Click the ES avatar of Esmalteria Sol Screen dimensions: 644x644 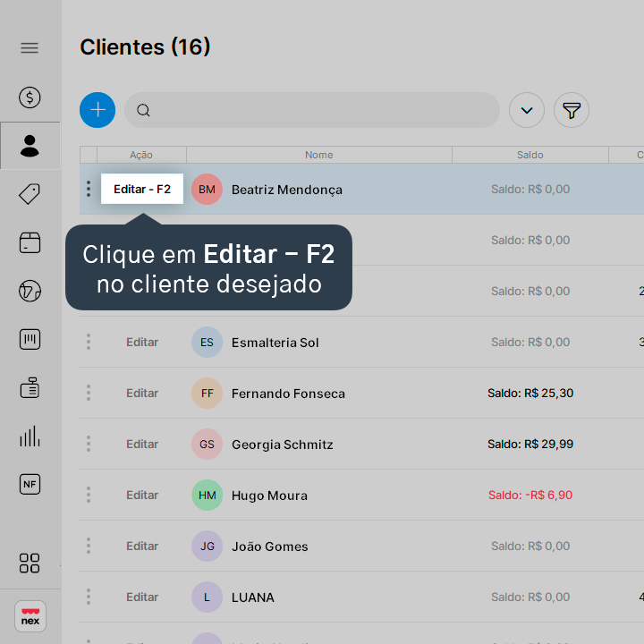[x=207, y=342]
